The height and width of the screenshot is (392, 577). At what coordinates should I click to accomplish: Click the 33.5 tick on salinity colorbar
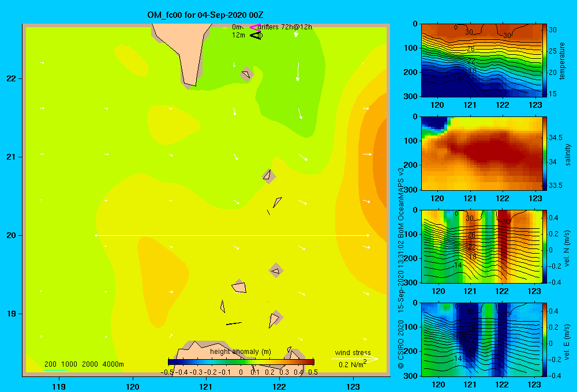[x=555, y=186]
